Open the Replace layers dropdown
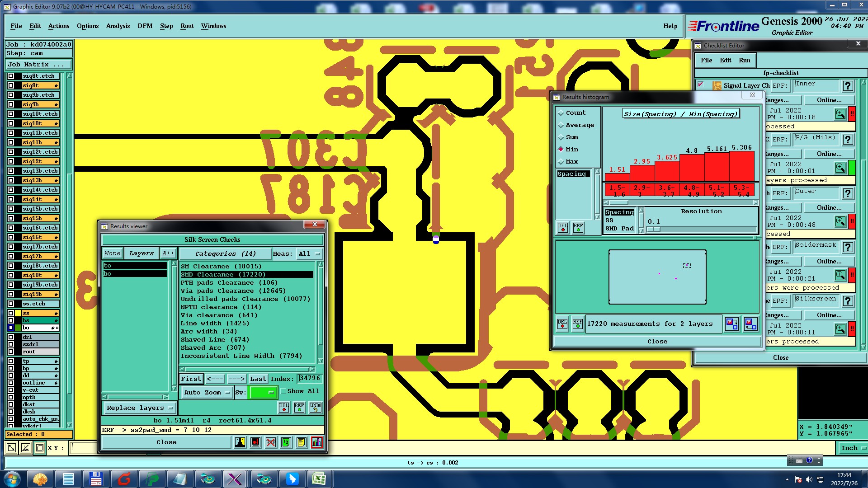868x488 pixels. [140, 408]
